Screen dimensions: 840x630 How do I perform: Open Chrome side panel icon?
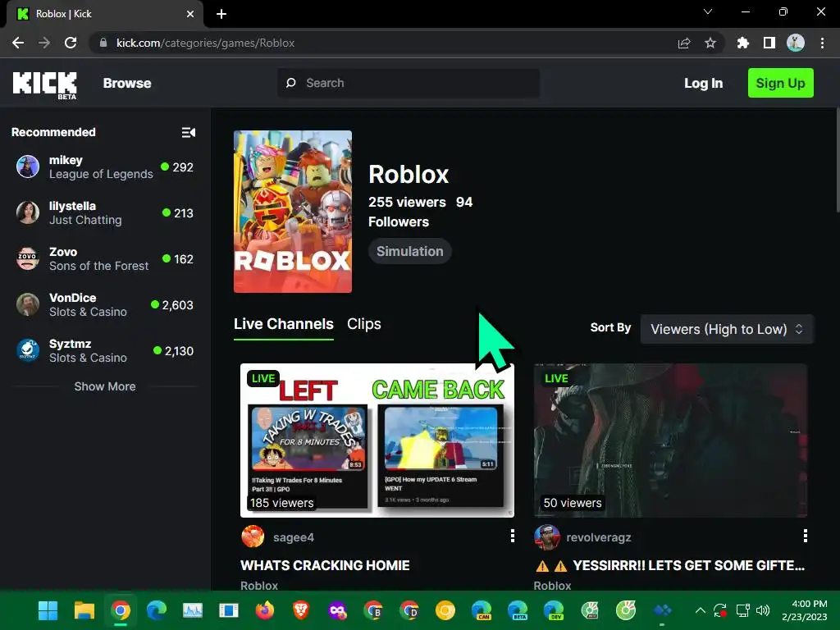coord(769,43)
